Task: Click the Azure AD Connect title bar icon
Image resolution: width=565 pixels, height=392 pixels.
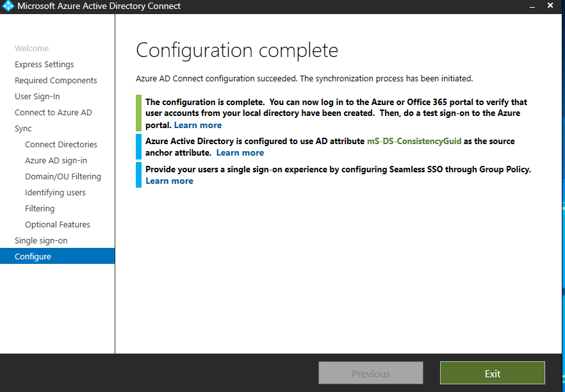Action: click(8, 6)
